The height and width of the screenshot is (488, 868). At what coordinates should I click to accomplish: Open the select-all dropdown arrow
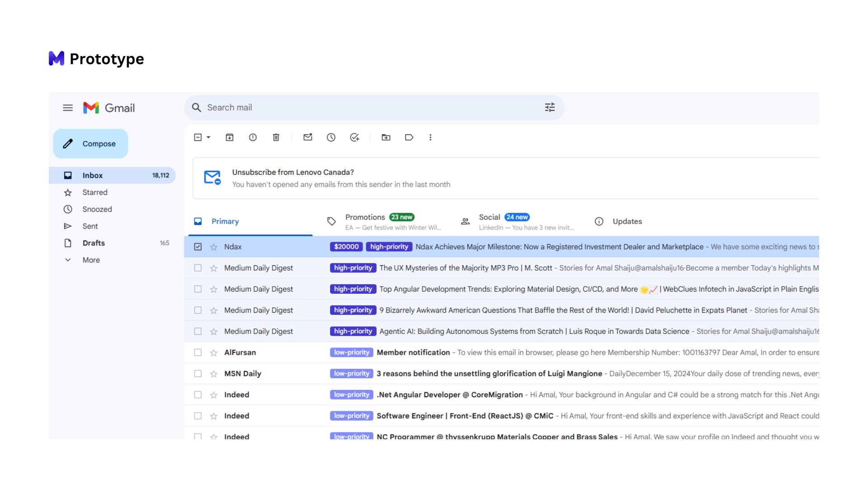(208, 137)
